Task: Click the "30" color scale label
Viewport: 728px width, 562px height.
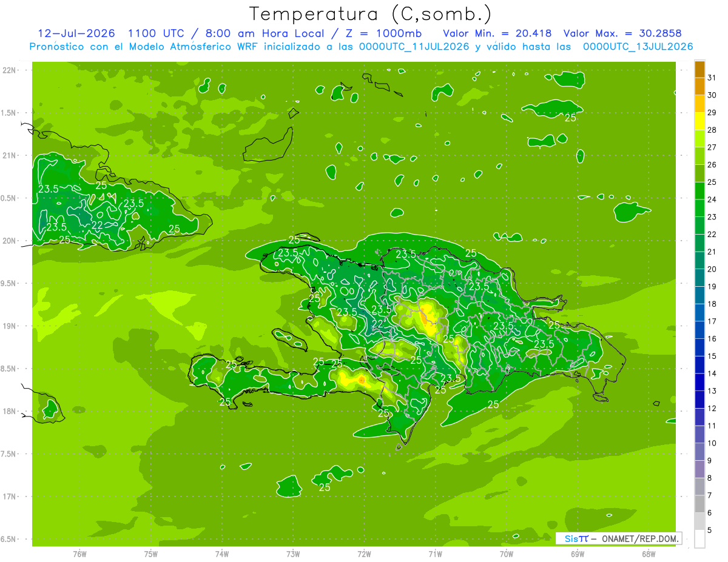Action: pos(712,95)
